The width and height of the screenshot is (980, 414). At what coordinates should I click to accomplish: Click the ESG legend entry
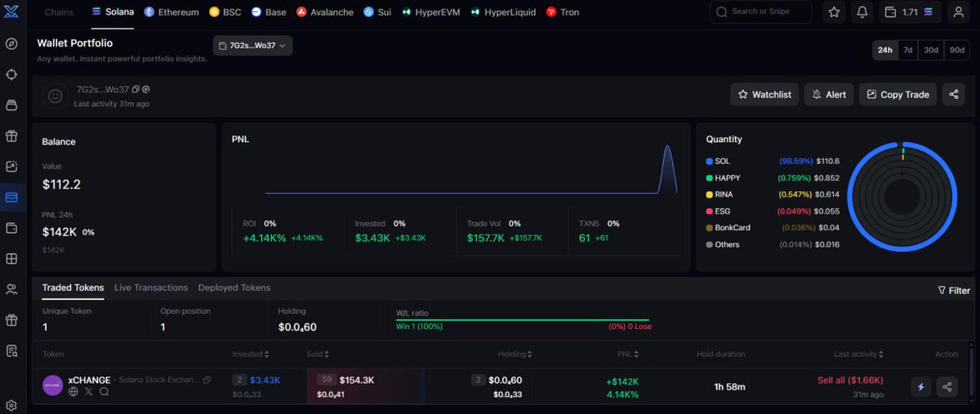coord(773,211)
